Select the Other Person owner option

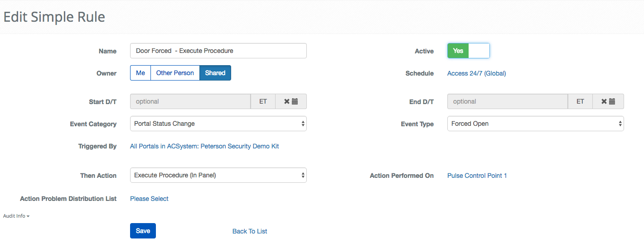tap(175, 73)
